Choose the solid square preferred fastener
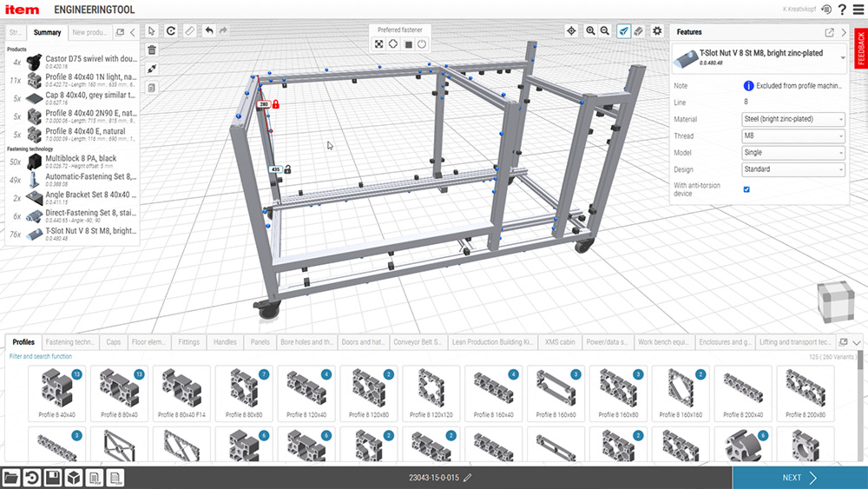868x489 pixels. 408,43
